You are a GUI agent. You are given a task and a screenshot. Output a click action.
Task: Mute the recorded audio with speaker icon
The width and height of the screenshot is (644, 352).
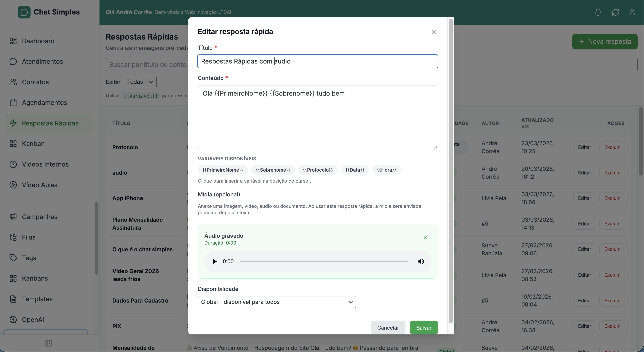(x=421, y=261)
